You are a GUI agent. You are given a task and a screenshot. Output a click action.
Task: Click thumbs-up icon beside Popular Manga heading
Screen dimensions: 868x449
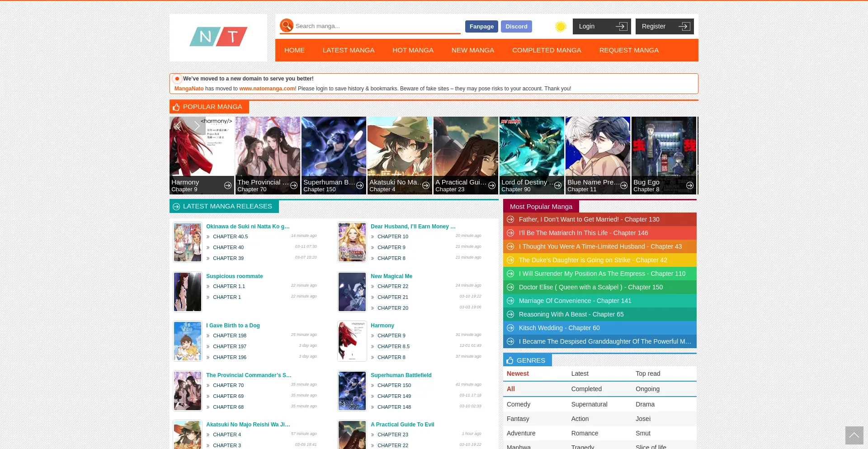point(176,107)
